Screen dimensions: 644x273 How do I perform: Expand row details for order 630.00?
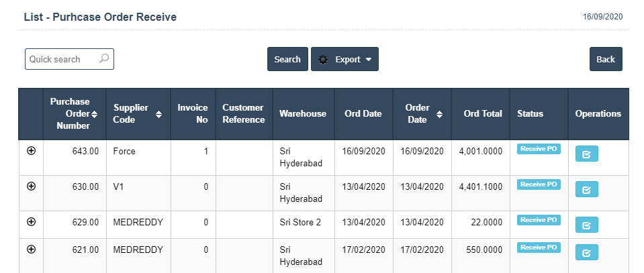click(31, 186)
